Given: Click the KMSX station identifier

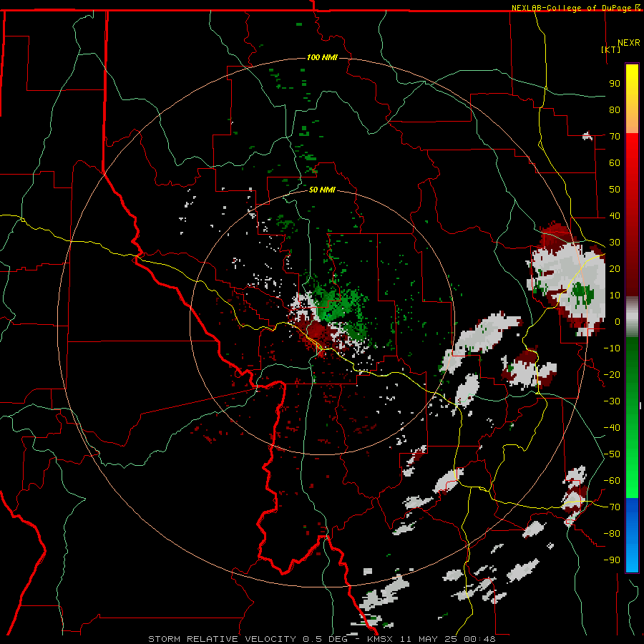Looking at the screenshot, I should coord(381,639).
